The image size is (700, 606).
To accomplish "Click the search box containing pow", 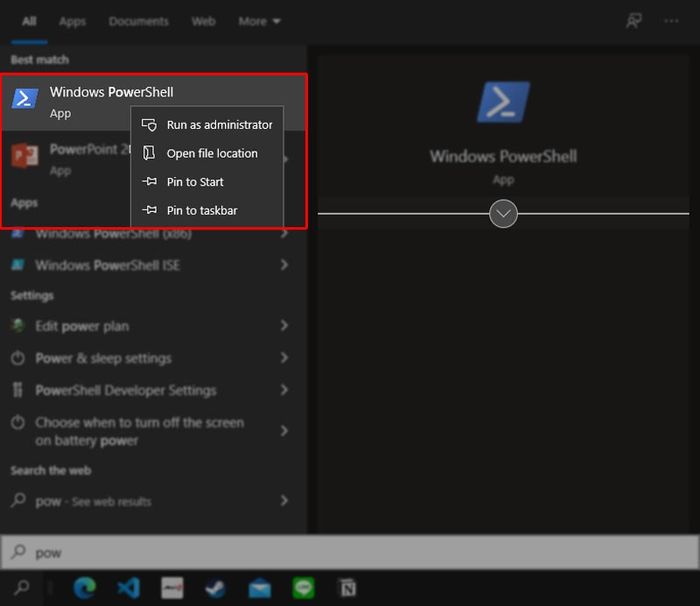I will click(350, 552).
